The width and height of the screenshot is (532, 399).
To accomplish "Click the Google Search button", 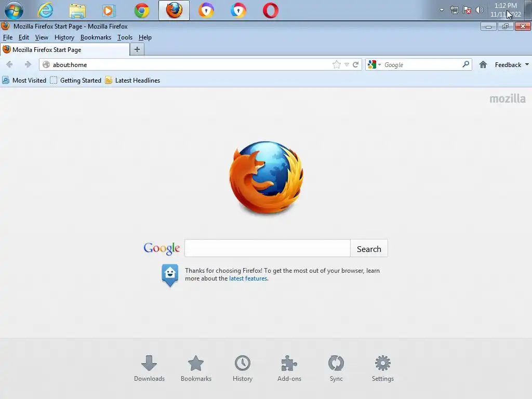I will tap(369, 249).
